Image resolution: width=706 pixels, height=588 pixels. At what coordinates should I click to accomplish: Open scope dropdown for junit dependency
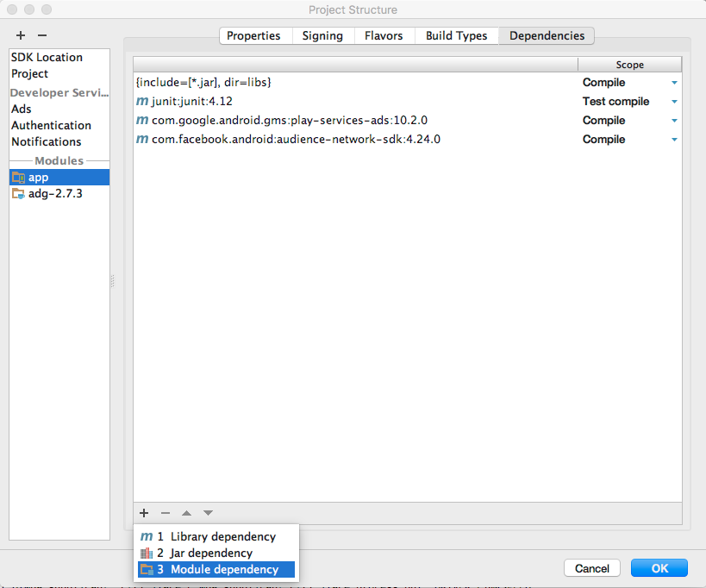[674, 102]
